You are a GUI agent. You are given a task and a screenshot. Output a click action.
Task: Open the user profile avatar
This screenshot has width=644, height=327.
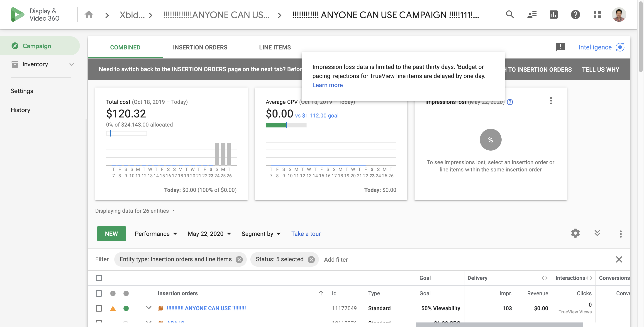point(619,15)
